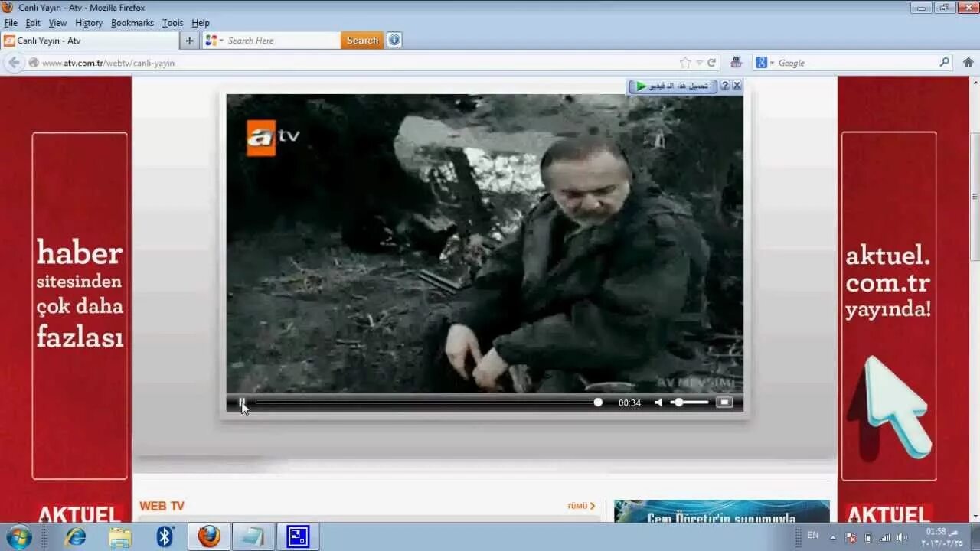Open the History menu
Viewport: 980px width, 551px height.
point(89,23)
